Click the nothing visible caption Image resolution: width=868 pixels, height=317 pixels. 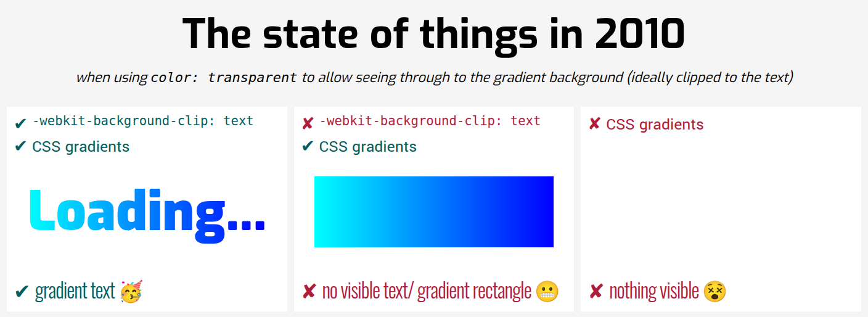coord(654,290)
